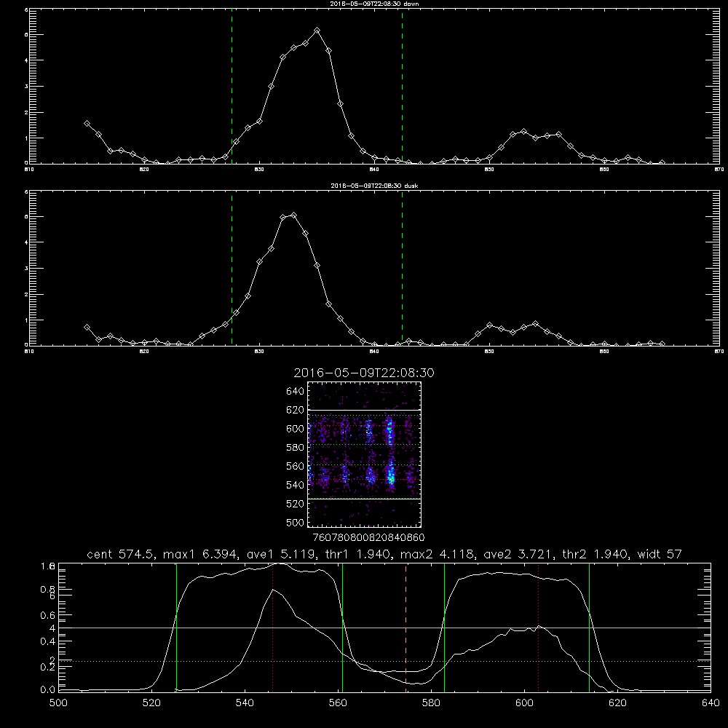
Task: Click the x-axis label 540 on bottom plot
Action: (x=245, y=703)
